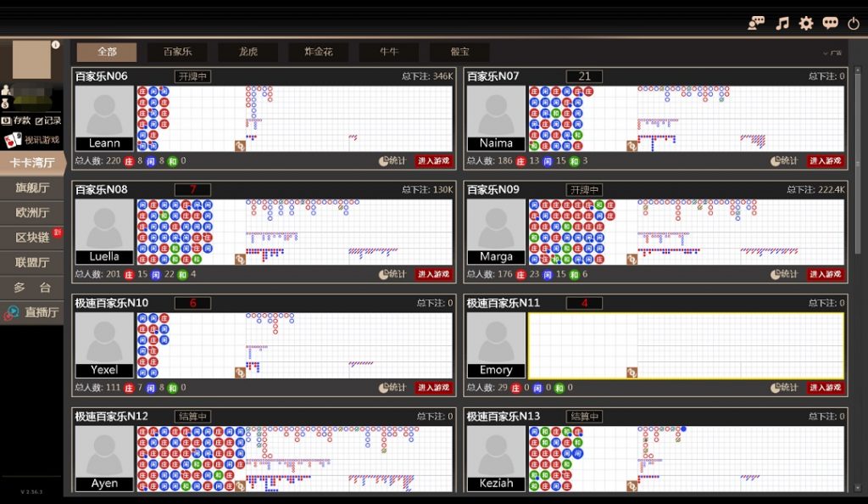The image size is (868, 504).
Task: Click the power logout icon
Action: click(x=853, y=23)
